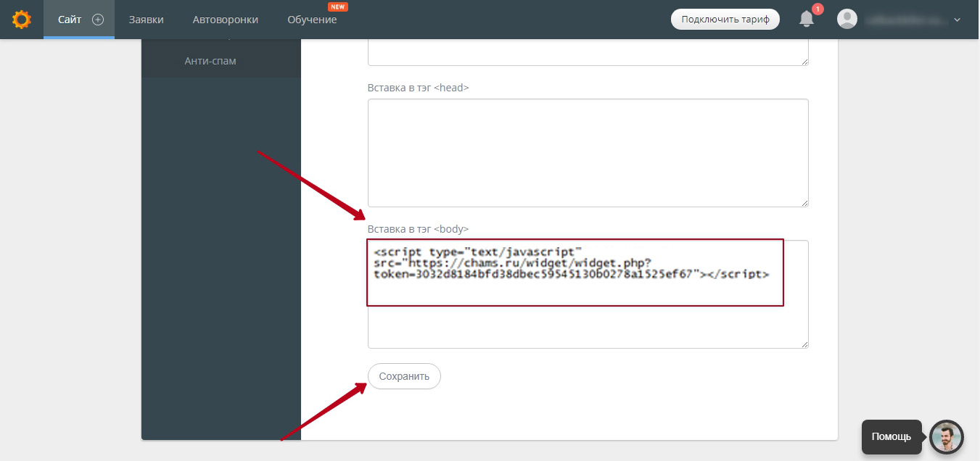Open the Заявки section

coord(146,20)
